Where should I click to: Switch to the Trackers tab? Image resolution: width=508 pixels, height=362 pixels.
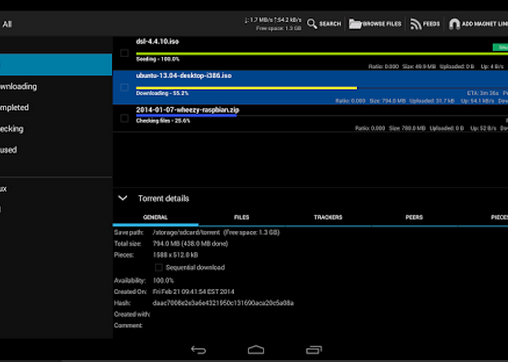tap(328, 217)
